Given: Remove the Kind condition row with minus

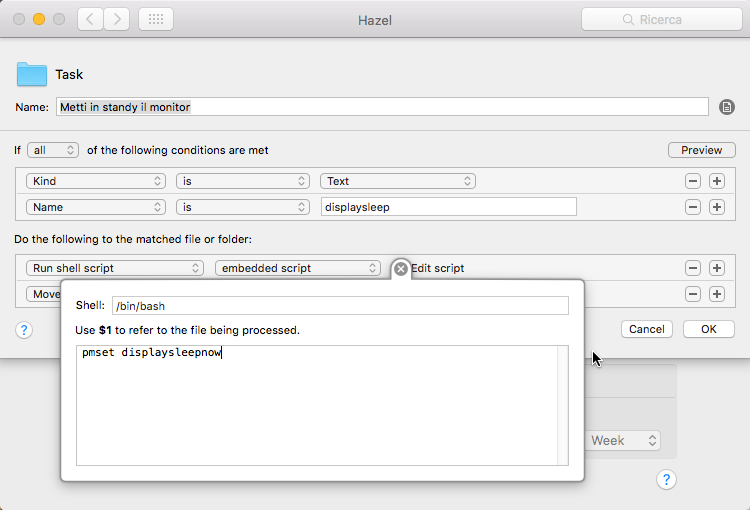Looking at the screenshot, I should tap(693, 181).
